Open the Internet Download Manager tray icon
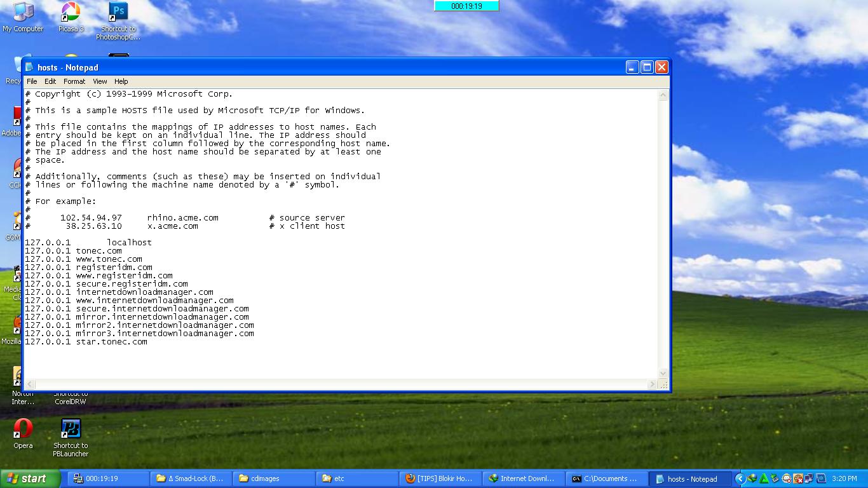 (752, 478)
